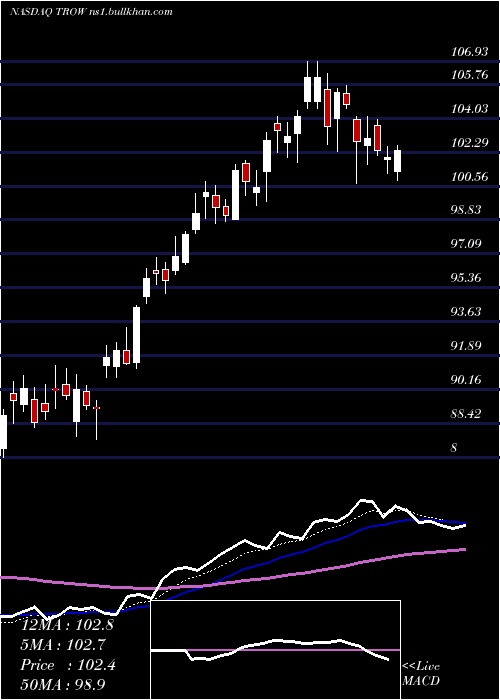Click the 12MA : 102.8 readout
Screen dimensions: 500x700
pyautogui.click(x=67, y=625)
